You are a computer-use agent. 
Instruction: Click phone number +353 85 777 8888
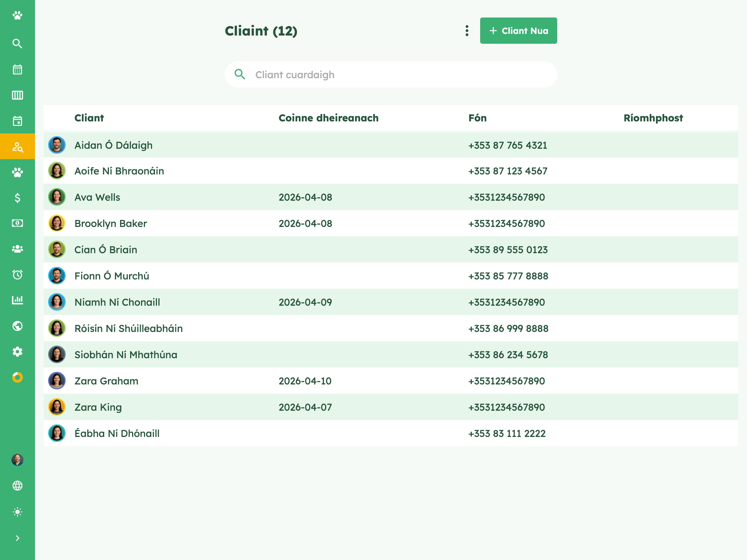point(508,276)
